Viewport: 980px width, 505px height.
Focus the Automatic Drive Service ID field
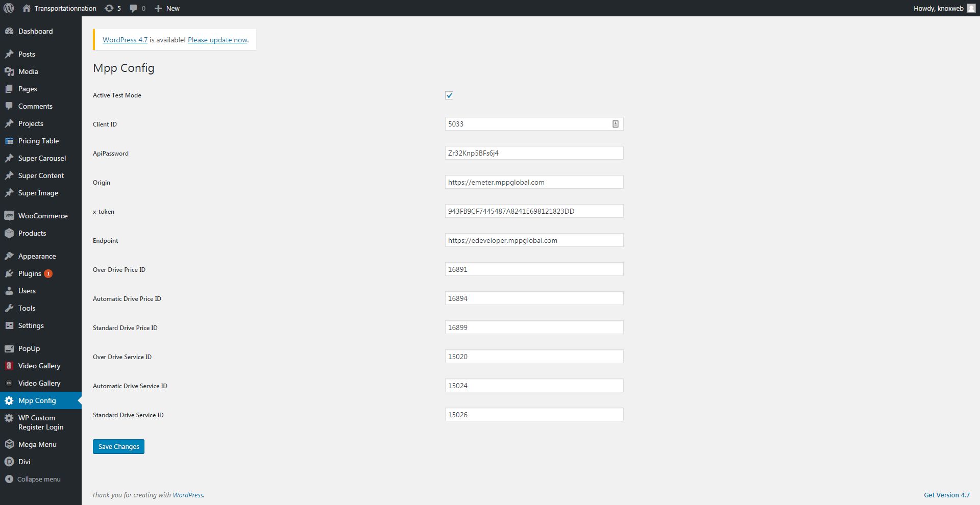(x=534, y=386)
